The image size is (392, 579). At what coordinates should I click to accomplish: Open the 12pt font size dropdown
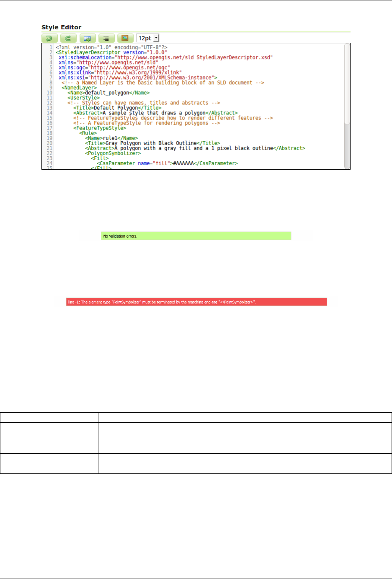[148, 38]
